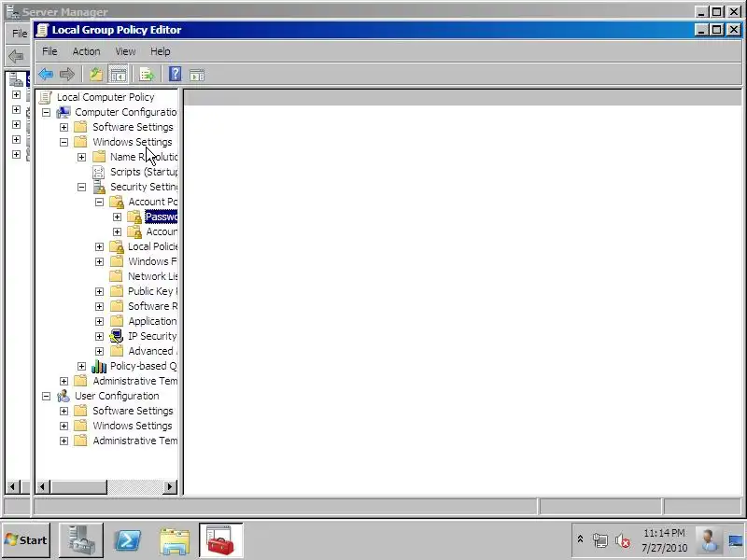The height and width of the screenshot is (560, 747).
Task: Click the muted volume tray icon
Action: tap(622, 540)
